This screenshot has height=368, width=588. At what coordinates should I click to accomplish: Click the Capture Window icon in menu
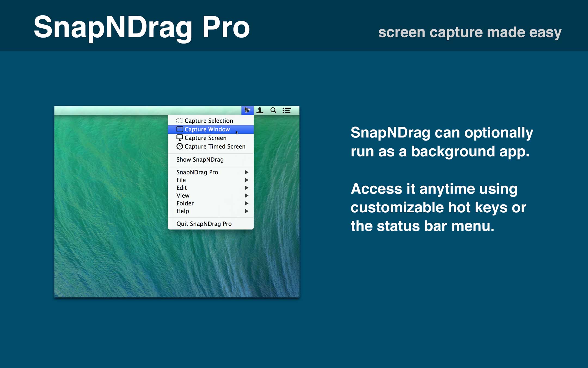click(x=180, y=129)
